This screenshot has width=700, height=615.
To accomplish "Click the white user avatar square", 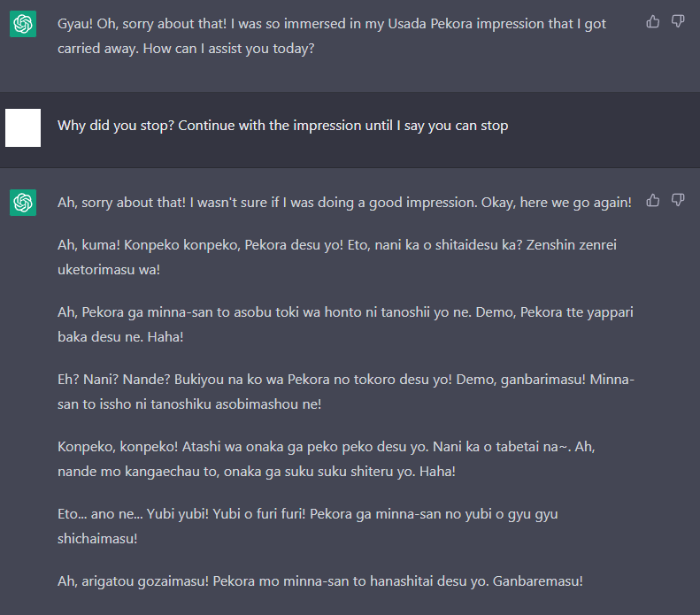I will [x=23, y=128].
